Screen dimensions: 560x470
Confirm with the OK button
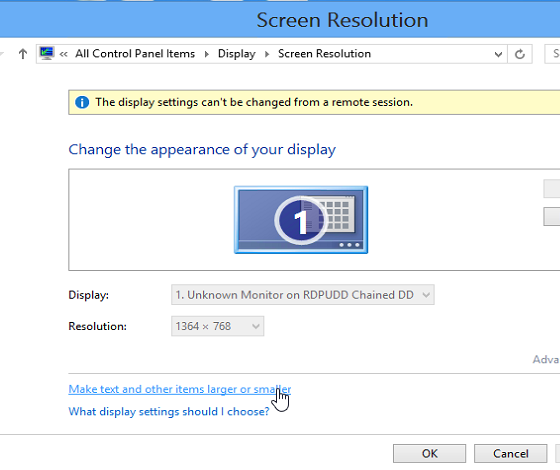[x=429, y=454]
